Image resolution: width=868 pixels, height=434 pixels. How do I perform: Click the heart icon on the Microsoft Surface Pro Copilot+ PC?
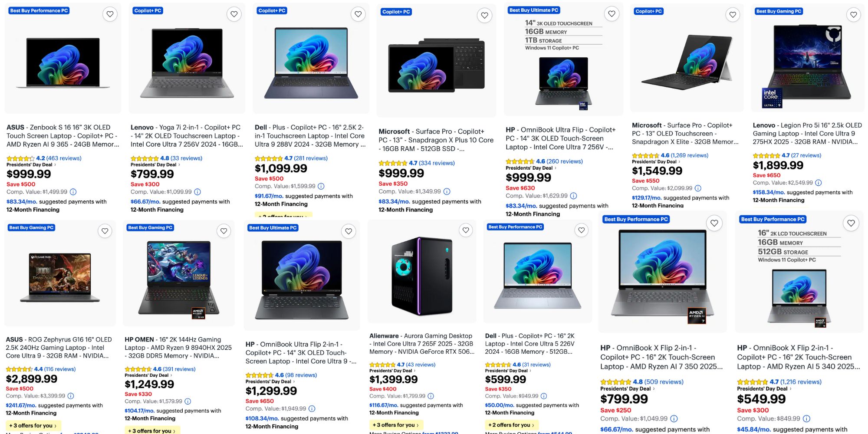pyautogui.click(x=484, y=15)
